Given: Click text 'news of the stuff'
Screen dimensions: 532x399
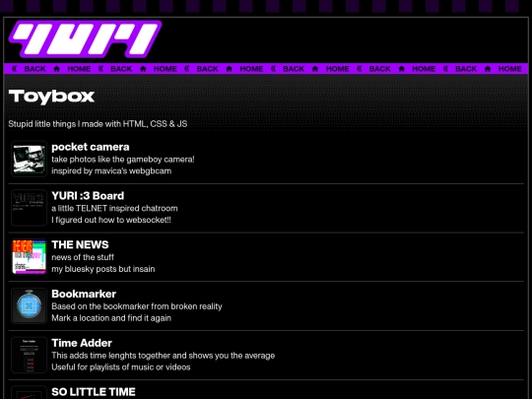Looking at the screenshot, I should coord(83,257).
